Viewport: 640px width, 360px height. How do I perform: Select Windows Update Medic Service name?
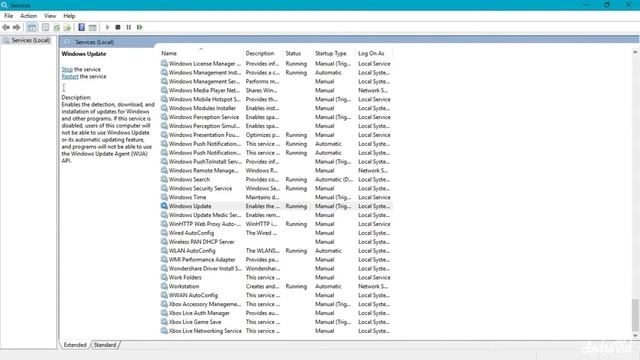coord(204,215)
